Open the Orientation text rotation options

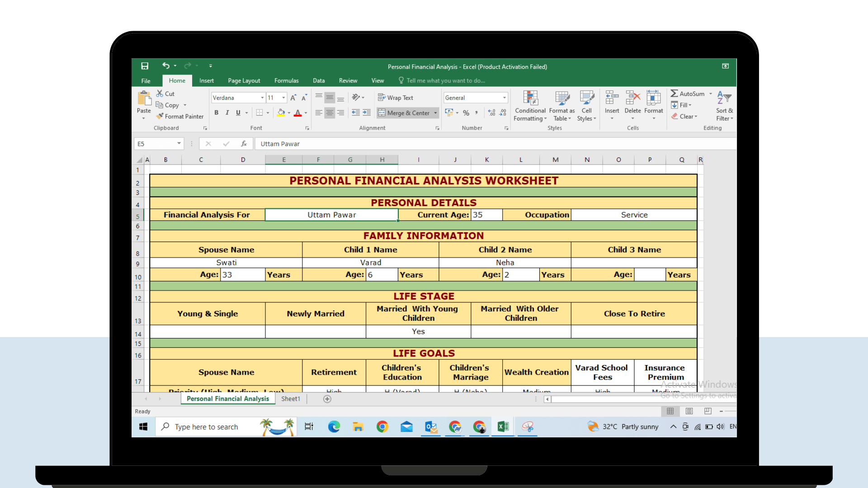pyautogui.click(x=358, y=97)
